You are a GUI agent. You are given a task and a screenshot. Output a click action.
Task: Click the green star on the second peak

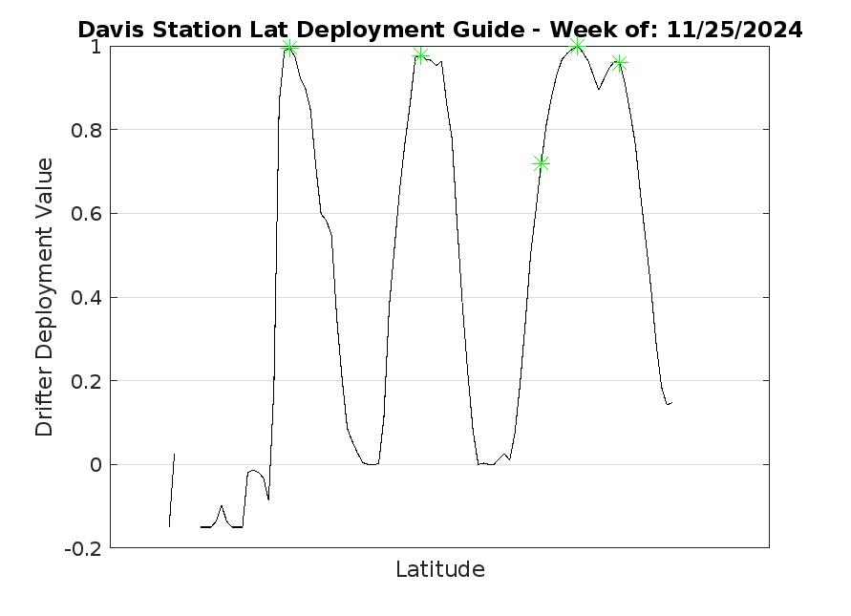[x=420, y=54]
